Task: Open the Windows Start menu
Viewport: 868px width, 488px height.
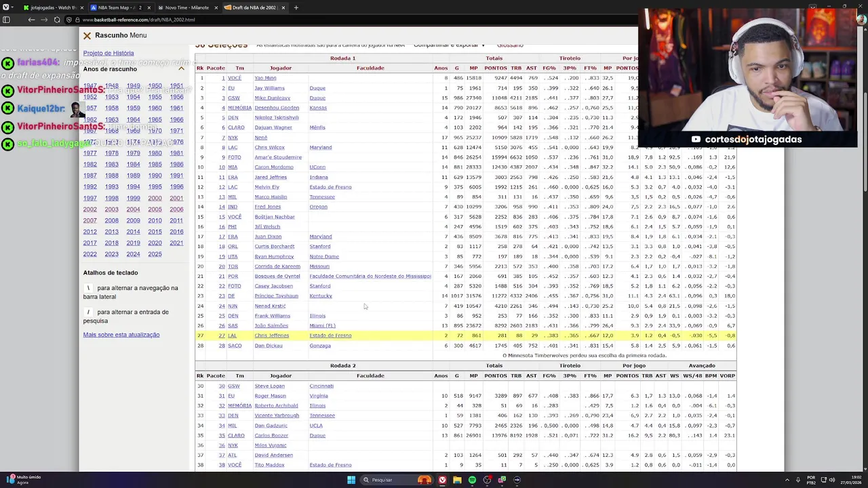Action: 351,480
